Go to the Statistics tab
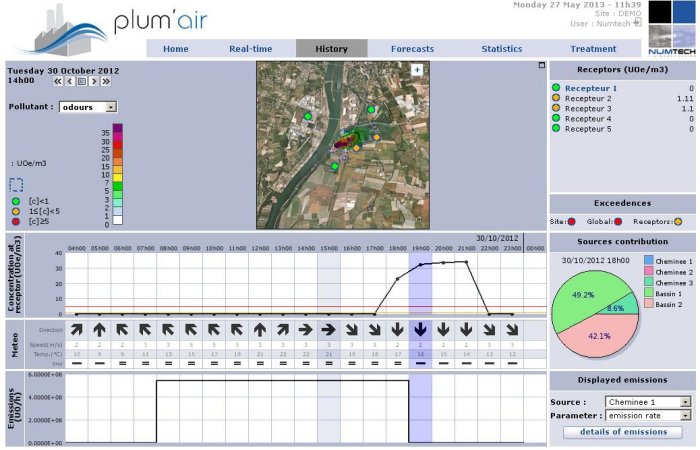The image size is (700, 450). point(501,49)
